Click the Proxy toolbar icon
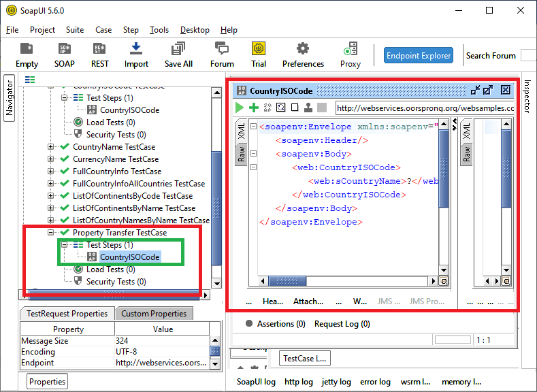The height and width of the screenshot is (392, 537). tap(351, 55)
